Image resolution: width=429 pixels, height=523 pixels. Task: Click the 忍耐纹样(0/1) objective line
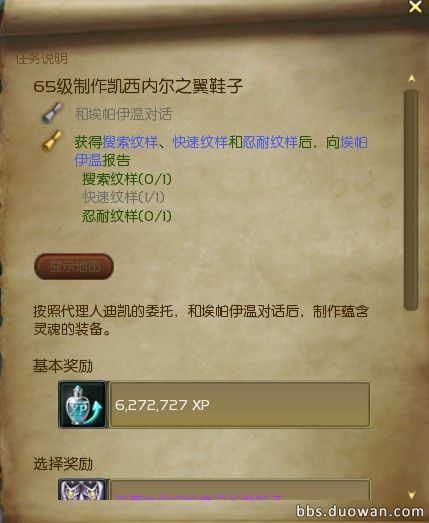[x=127, y=216]
